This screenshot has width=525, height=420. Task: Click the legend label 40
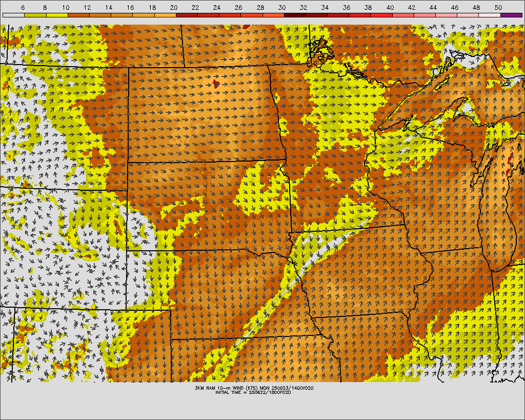390,7
